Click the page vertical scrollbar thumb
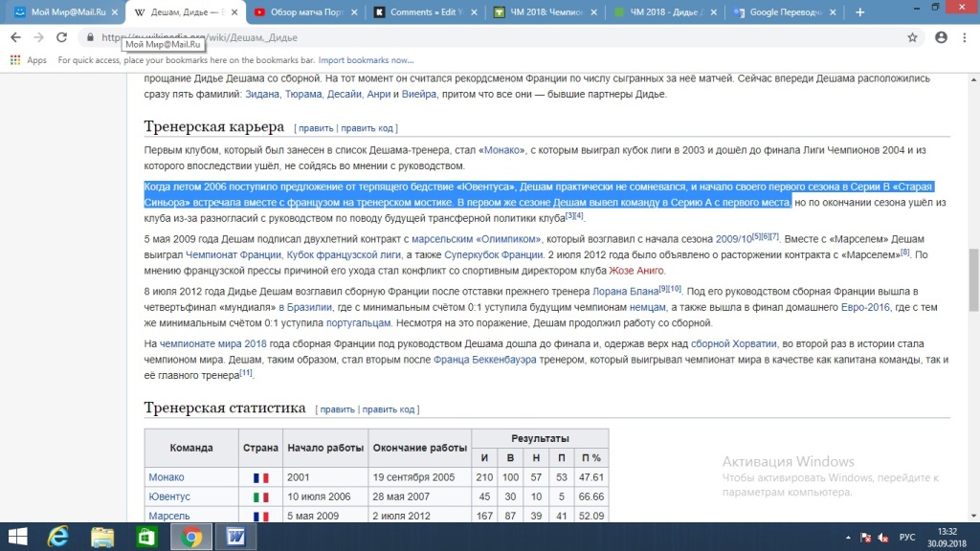Image resolution: width=980 pixels, height=551 pixels. point(973,279)
